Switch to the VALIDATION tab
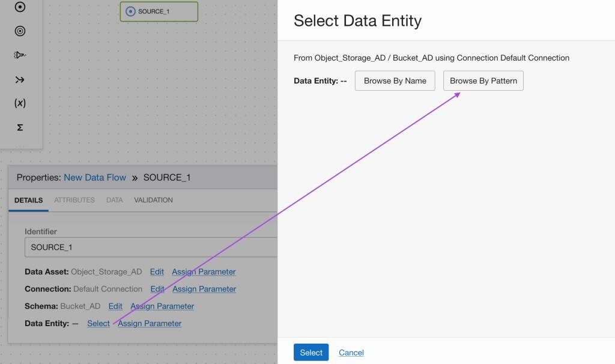Screen dimensions: 615x364 click(x=153, y=200)
